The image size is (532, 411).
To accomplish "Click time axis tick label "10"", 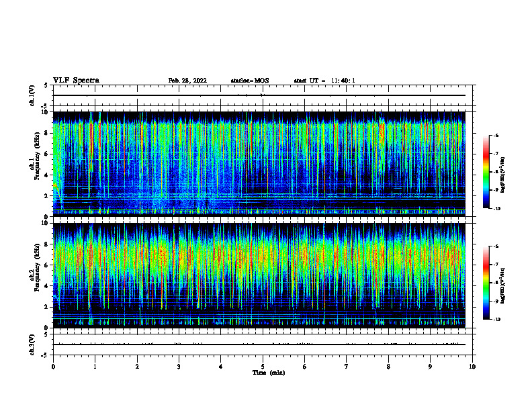I will tap(472, 367).
